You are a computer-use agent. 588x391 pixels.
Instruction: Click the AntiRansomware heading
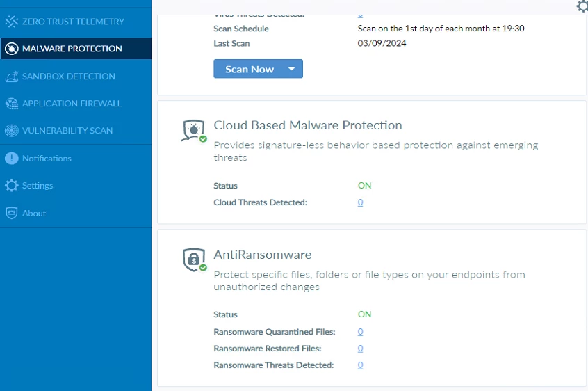click(x=263, y=255)
